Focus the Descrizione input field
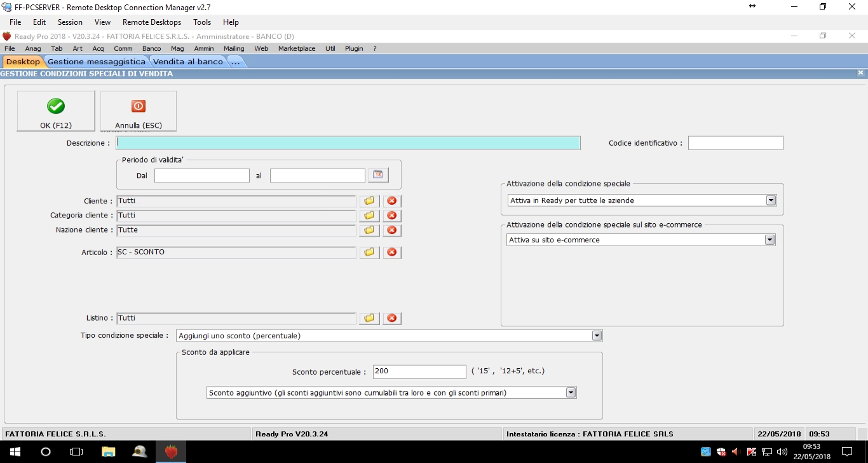The width and height of the screenshot is (868, 463). 348,143
